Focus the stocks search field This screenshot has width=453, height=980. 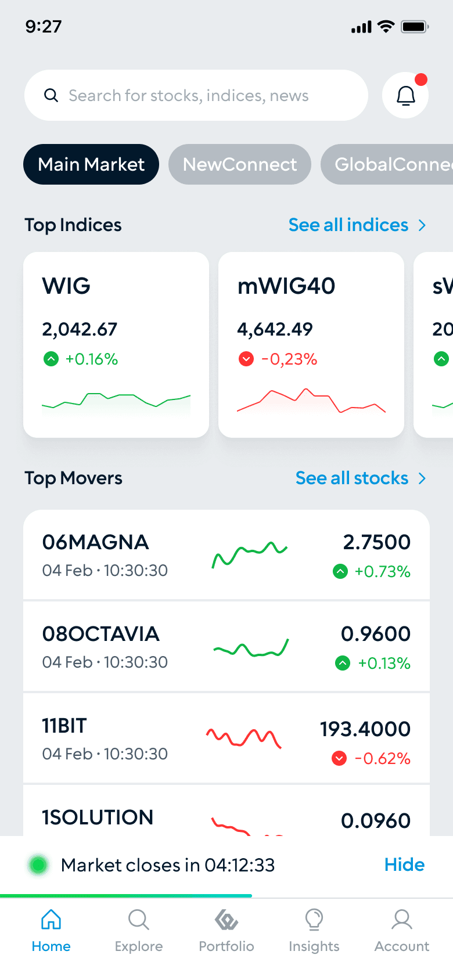click(196, 95)
